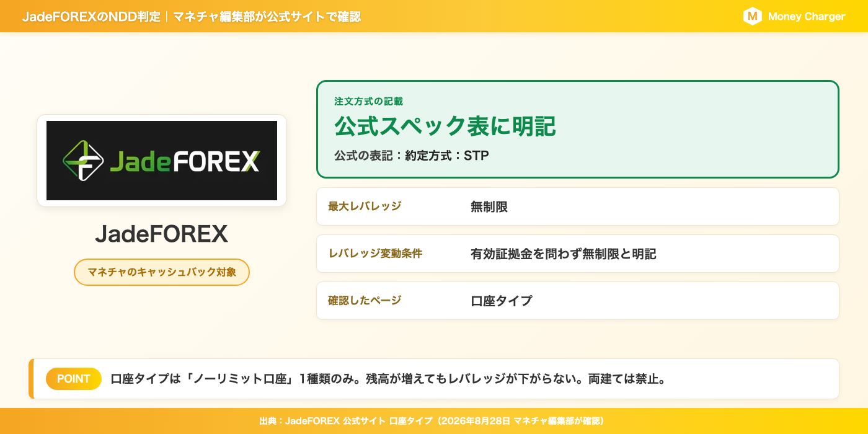Click the レバレッジ変動条件 label
This screenshot has width=868, height=434.
coord(375,254)
